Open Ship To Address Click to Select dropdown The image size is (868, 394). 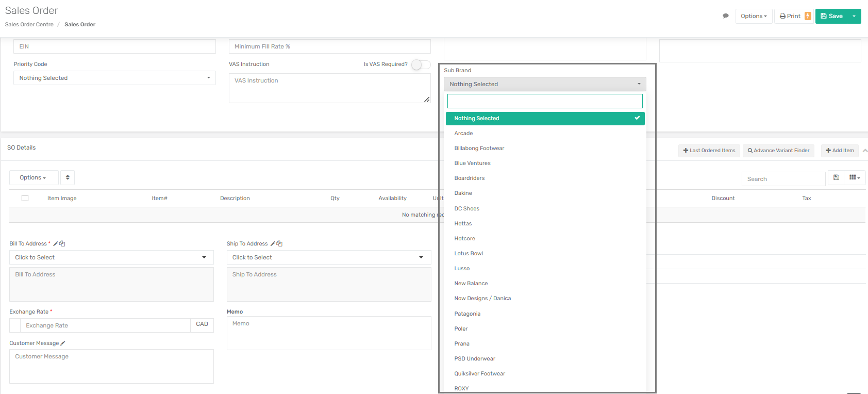pyautogui.click(x=329, y=257)
